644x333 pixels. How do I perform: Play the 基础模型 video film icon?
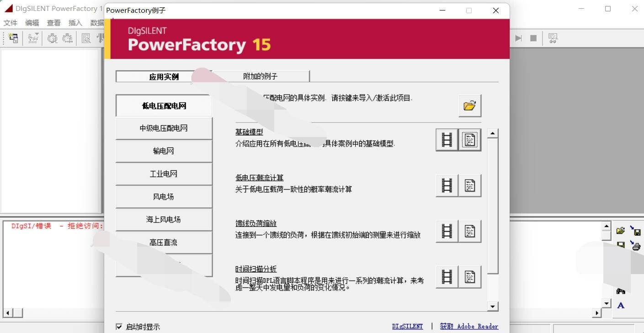pos(447,140)
